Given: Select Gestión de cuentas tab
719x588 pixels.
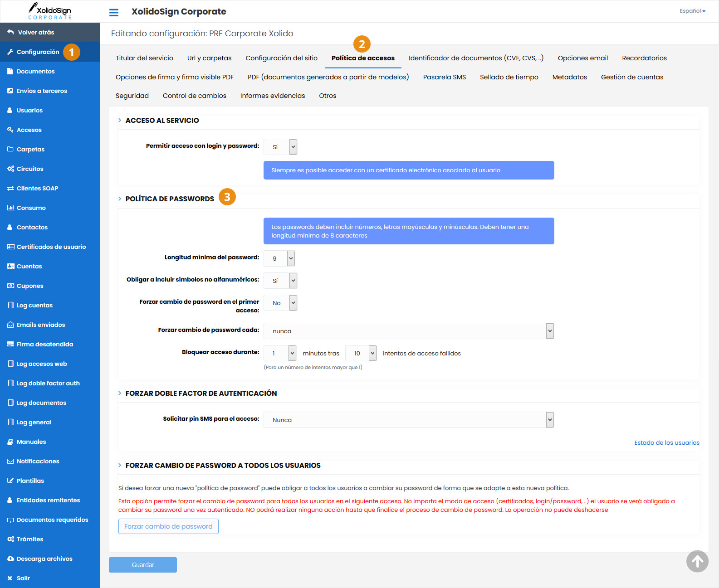Looking at the screenshot, I should click(632, 77).
